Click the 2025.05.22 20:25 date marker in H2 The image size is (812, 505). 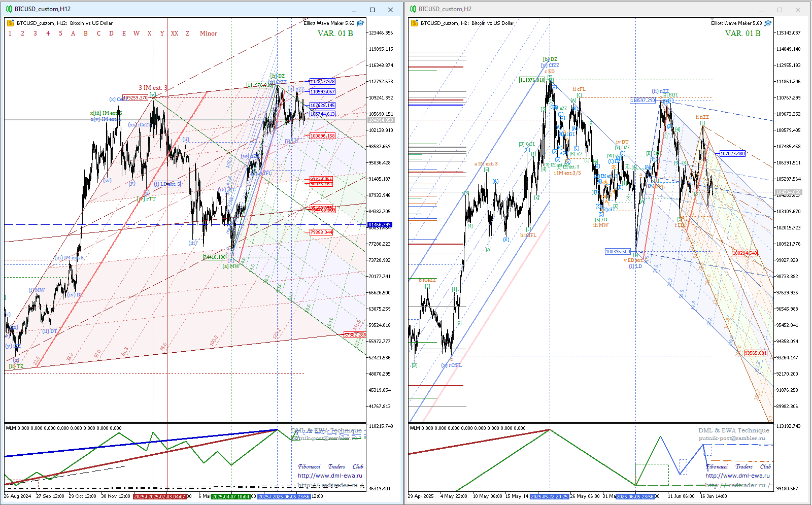549,496
